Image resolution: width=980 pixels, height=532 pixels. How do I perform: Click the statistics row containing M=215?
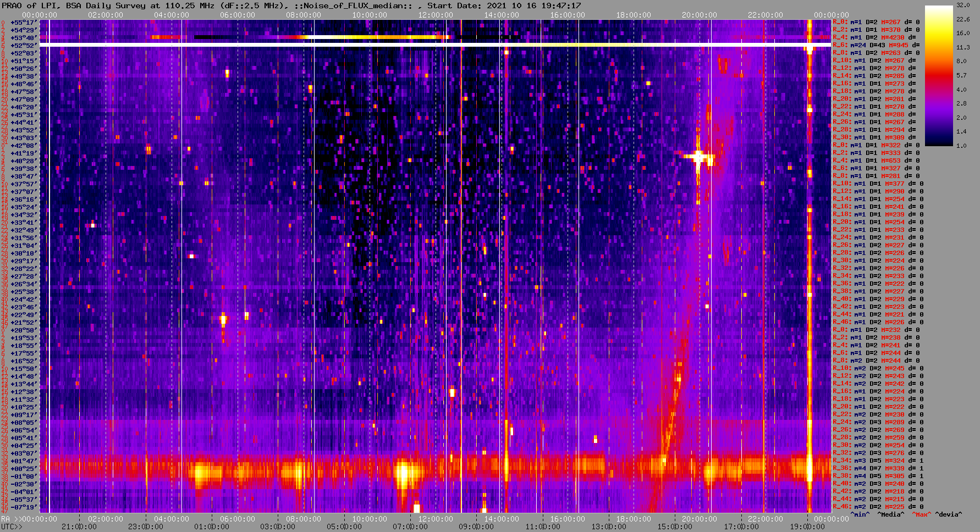click(x=878, y=500)
